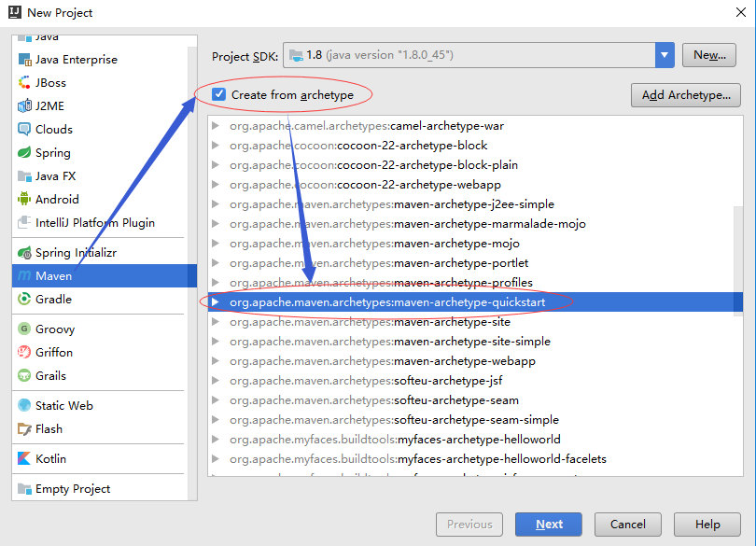Select Java Enterprise project type
This screenshot has height=546, width=756.
pos(100,60)
